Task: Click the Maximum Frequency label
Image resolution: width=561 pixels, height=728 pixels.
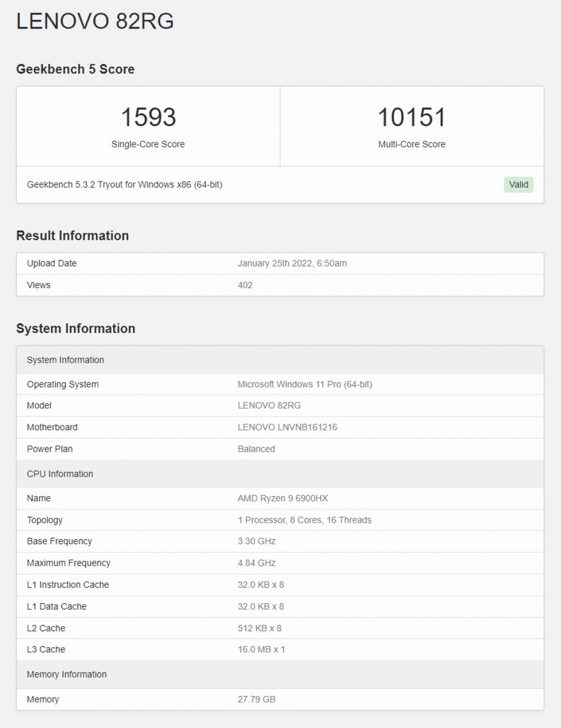Action: pos(69,563)
